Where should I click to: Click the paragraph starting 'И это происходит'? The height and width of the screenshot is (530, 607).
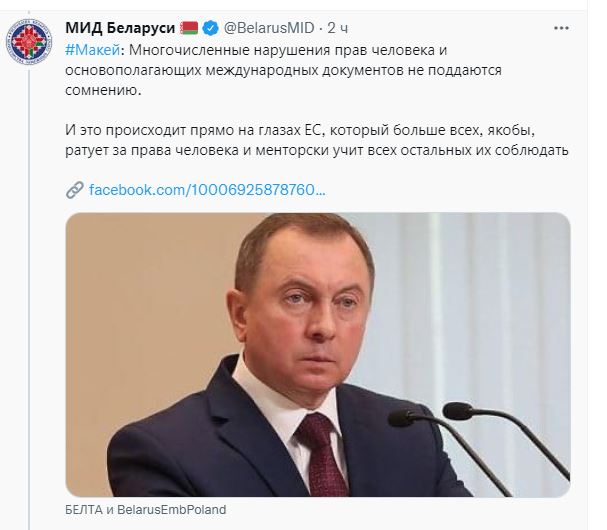pos(319,140)
